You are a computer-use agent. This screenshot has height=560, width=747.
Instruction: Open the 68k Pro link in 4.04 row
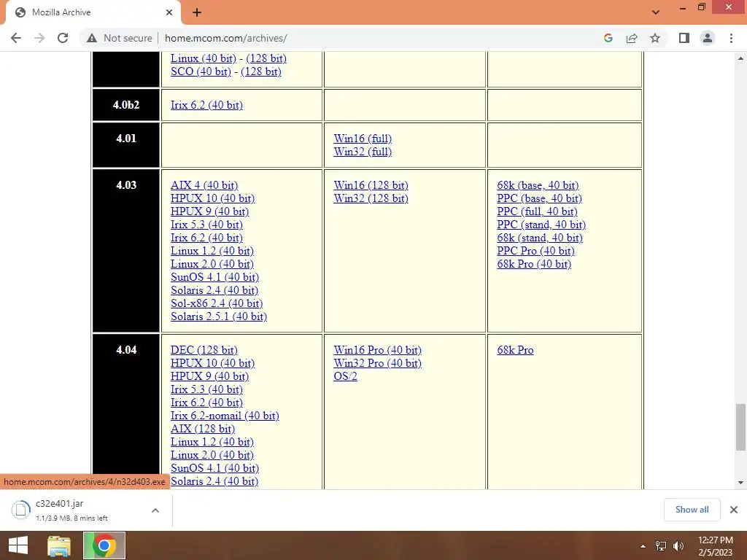click(515, 349)
